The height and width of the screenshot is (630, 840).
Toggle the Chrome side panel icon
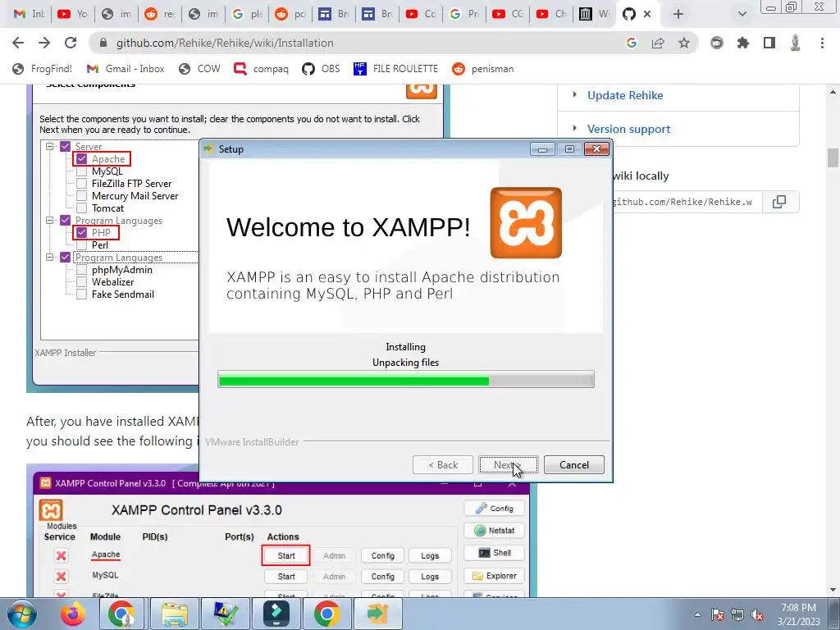[769, 43]
